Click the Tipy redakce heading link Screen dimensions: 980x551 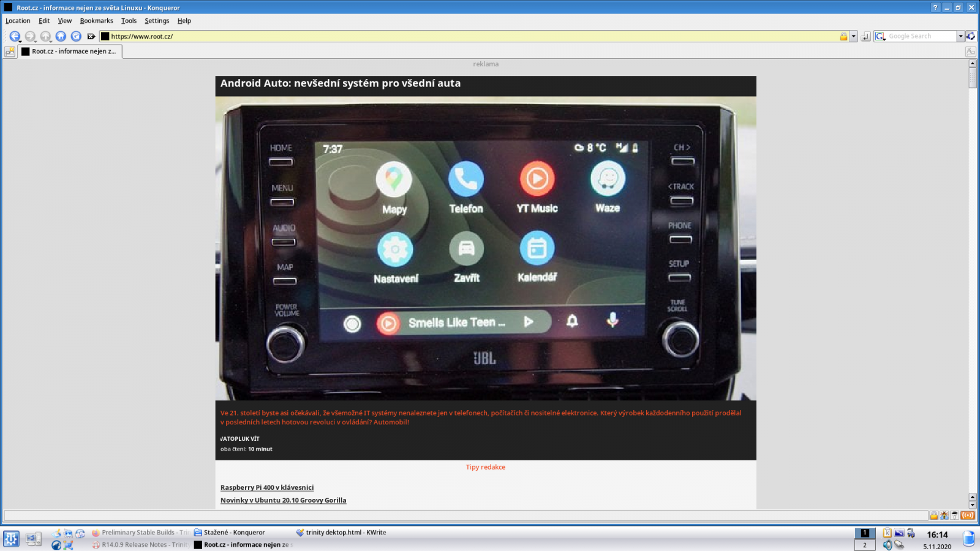click(x=486, y=467)
